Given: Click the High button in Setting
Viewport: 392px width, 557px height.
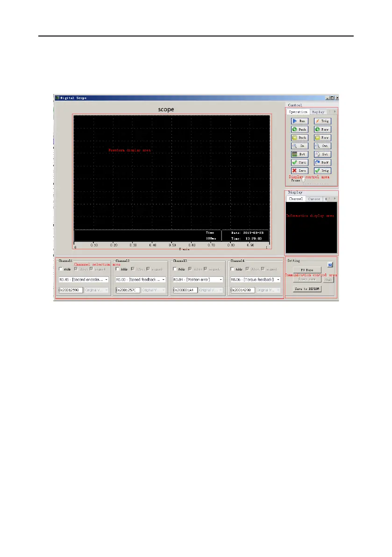Looking at the screenshot, I should [328, 280].
